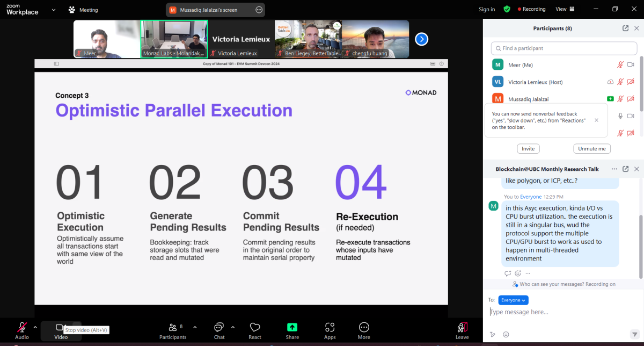644x346 pixels.
Task: Click the green encryption shield icon
Action: tap(507, 9)
